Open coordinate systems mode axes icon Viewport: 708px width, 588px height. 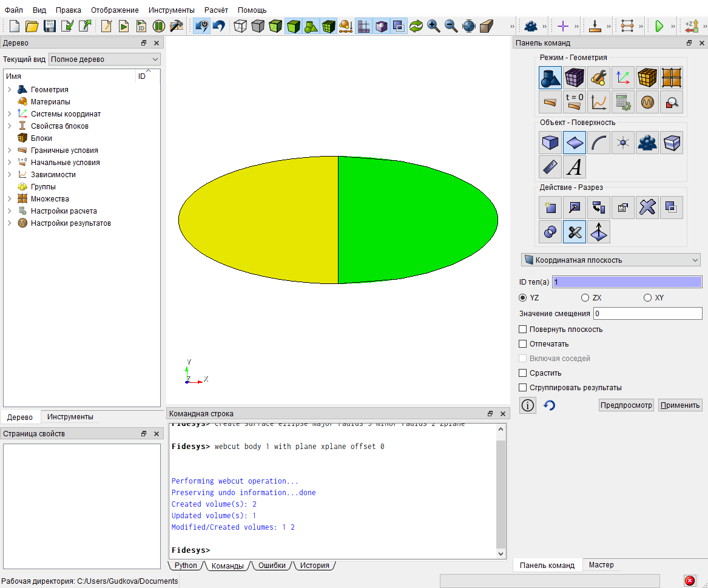[x=623, y=78]
